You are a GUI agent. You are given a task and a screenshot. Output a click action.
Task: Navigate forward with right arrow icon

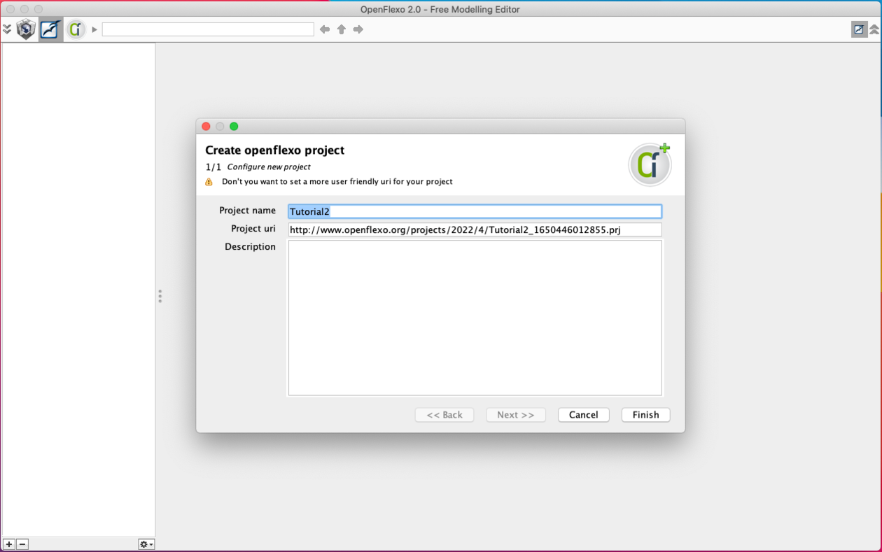(358, 29)
